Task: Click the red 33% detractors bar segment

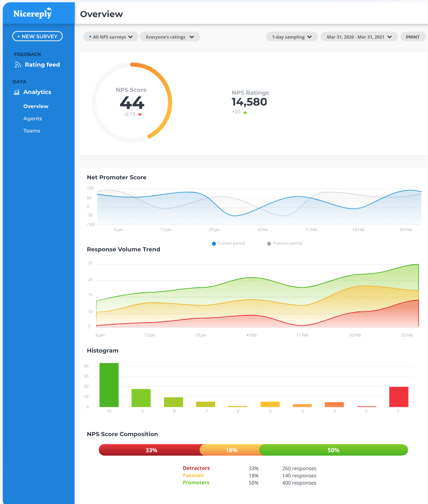Action: coord(151,450)
